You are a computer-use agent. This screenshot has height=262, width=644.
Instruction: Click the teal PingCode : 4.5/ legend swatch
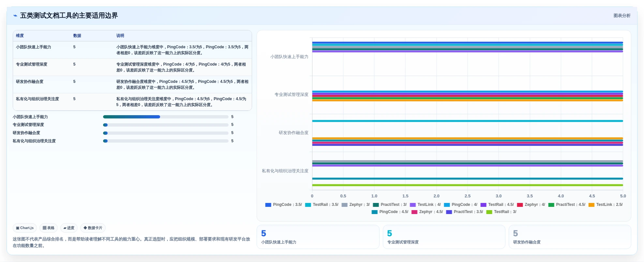[x=374, y=212]
